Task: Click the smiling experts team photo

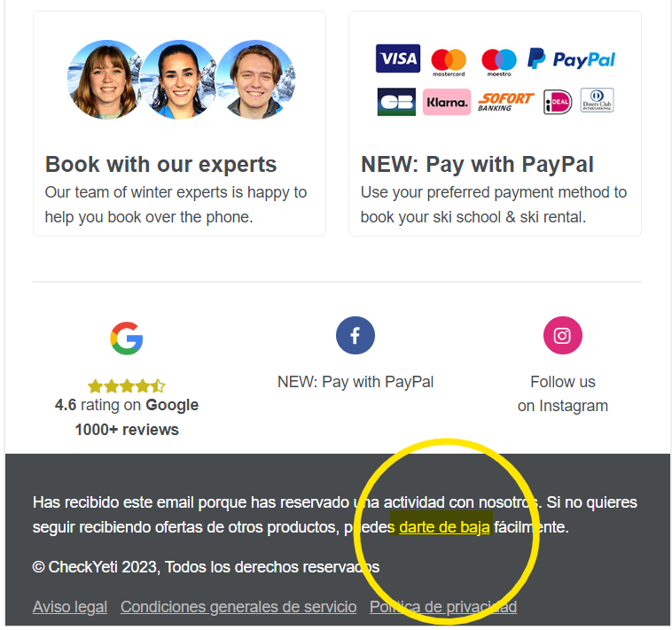Action: [181, 80]
